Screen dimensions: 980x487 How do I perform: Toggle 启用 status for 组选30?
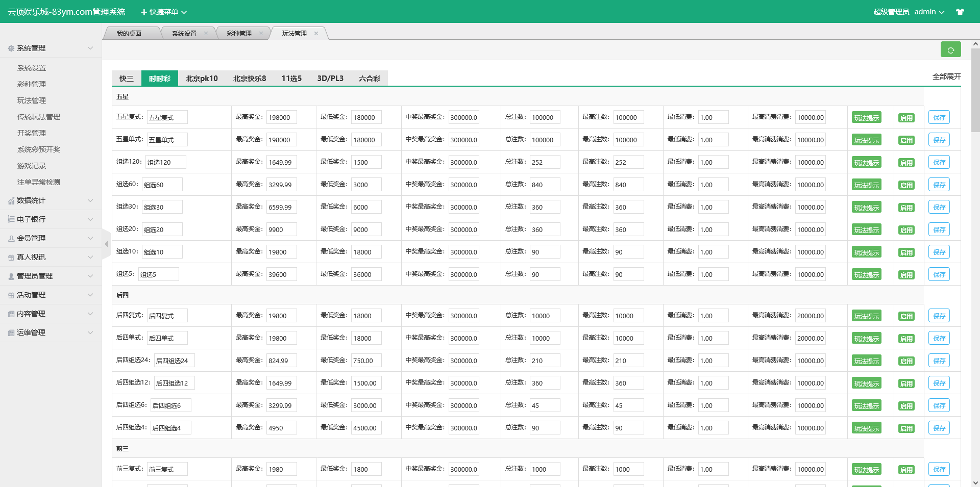906,208
